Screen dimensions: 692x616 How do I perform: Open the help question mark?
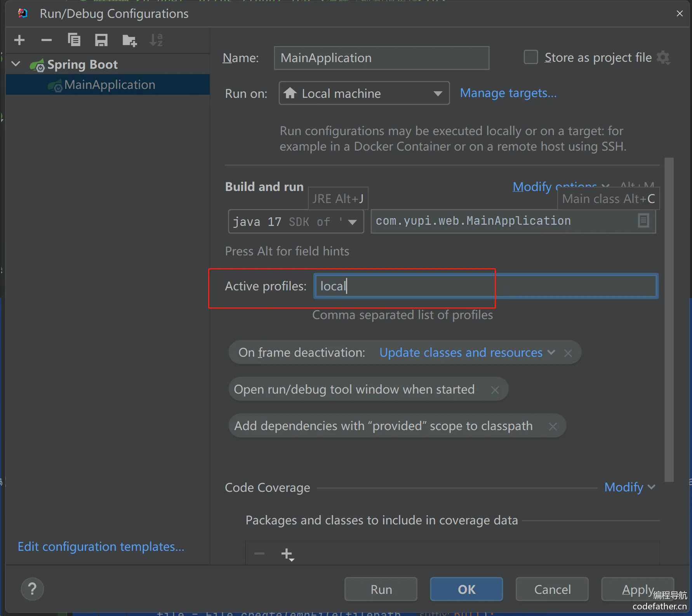[x=32, y=589]
